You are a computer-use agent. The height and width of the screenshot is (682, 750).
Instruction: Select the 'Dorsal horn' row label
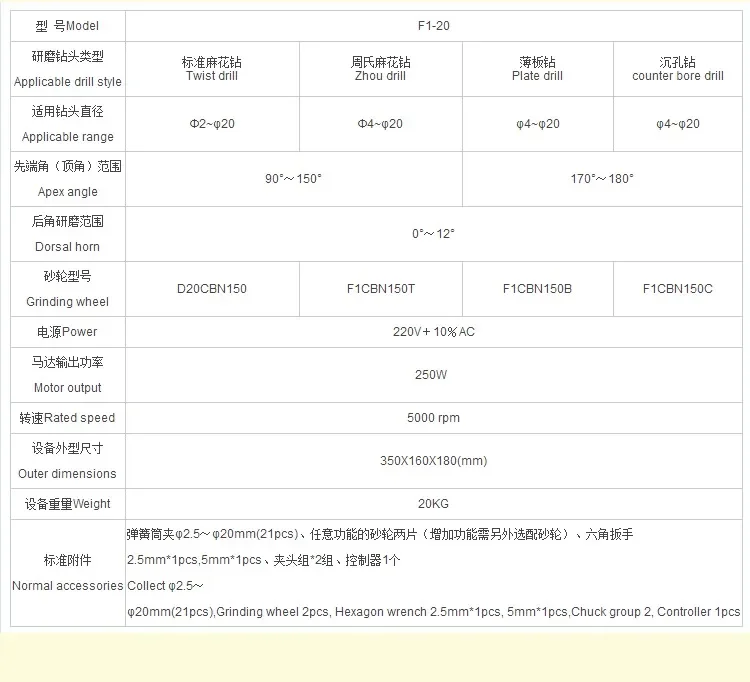pos(67,247)
